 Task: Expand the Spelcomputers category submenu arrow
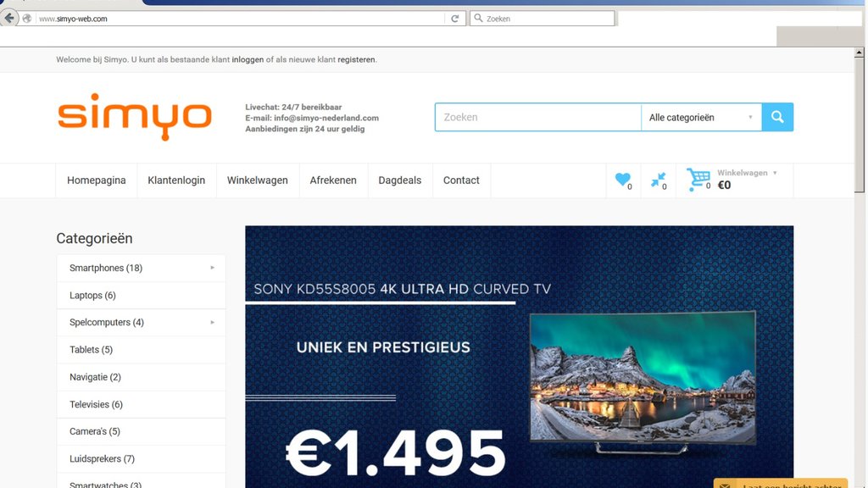tap(212, 322)
